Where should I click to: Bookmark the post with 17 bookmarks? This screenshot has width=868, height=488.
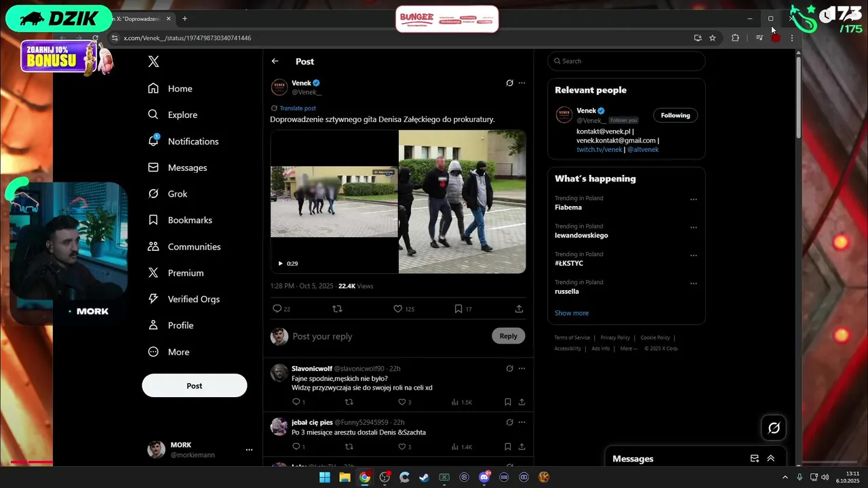tap(458, 309)
